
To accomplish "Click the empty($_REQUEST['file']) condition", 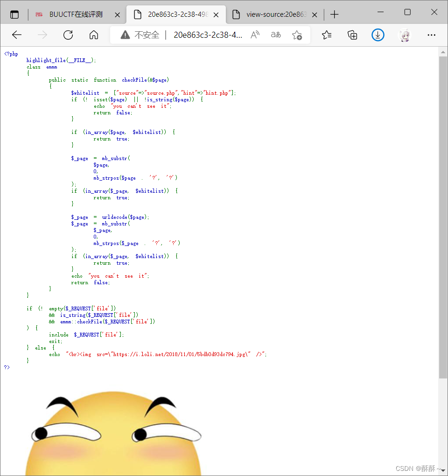I will [x=82, y=308].
